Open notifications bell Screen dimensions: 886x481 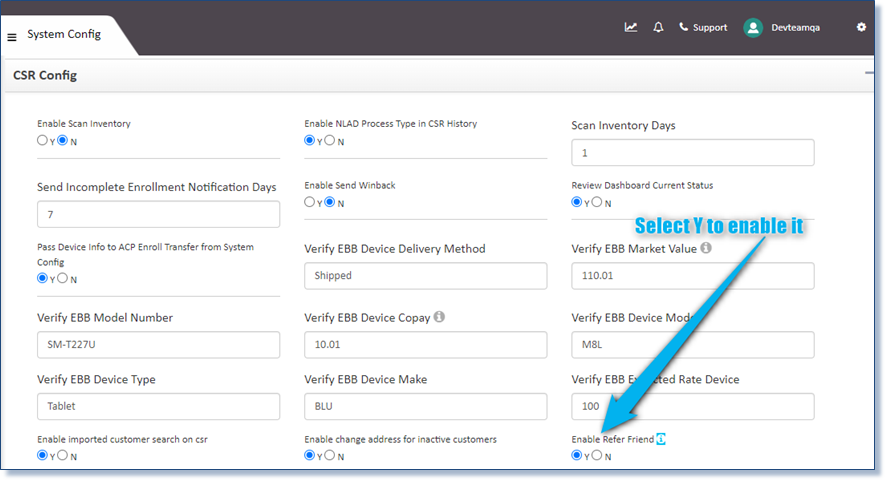[x=658, y=27]
